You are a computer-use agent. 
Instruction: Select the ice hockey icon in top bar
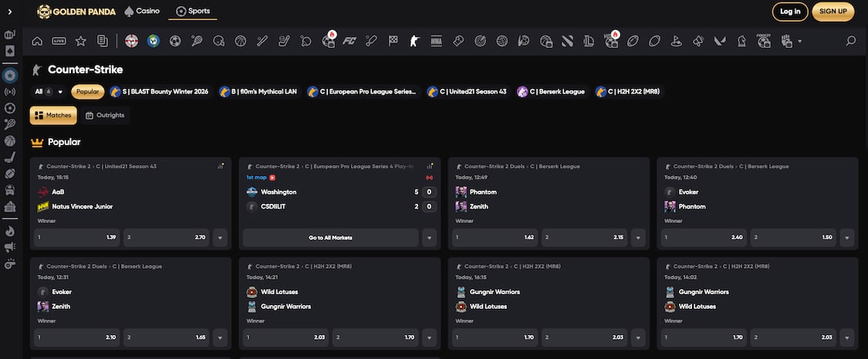click(x=284, y=41)
